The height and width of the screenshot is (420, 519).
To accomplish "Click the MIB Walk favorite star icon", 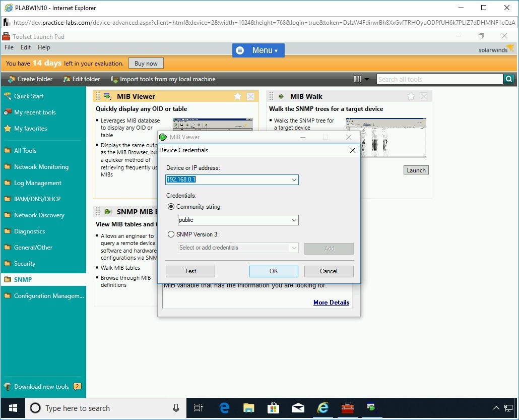I will [411, 96].
